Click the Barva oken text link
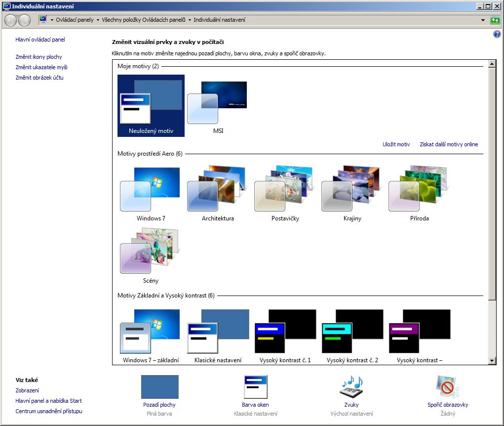 coord(255,405)
